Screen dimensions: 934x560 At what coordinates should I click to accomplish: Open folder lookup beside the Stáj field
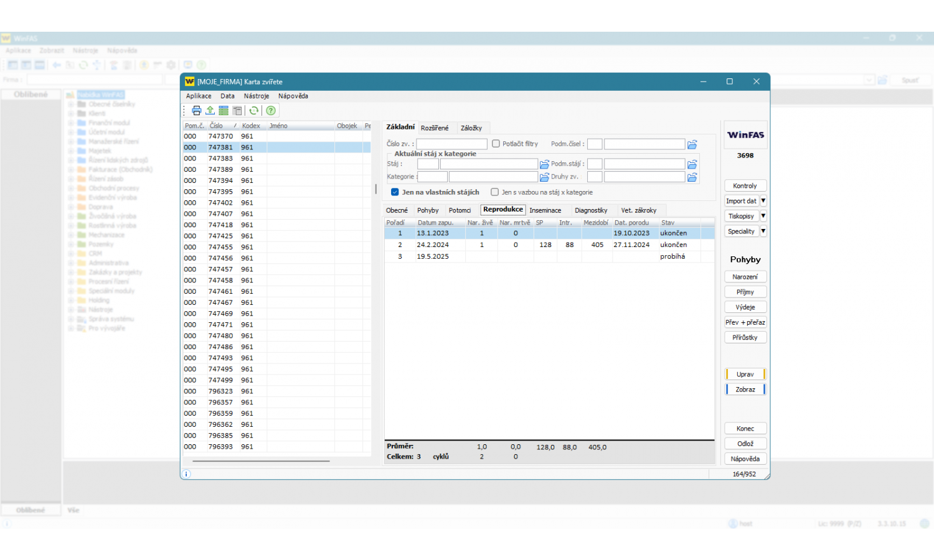tap(544, 164)
